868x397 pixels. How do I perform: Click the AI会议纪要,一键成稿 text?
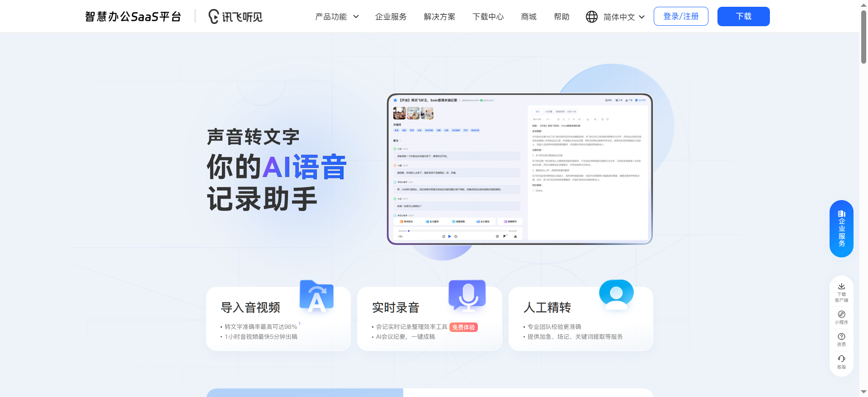click(406, 336)
